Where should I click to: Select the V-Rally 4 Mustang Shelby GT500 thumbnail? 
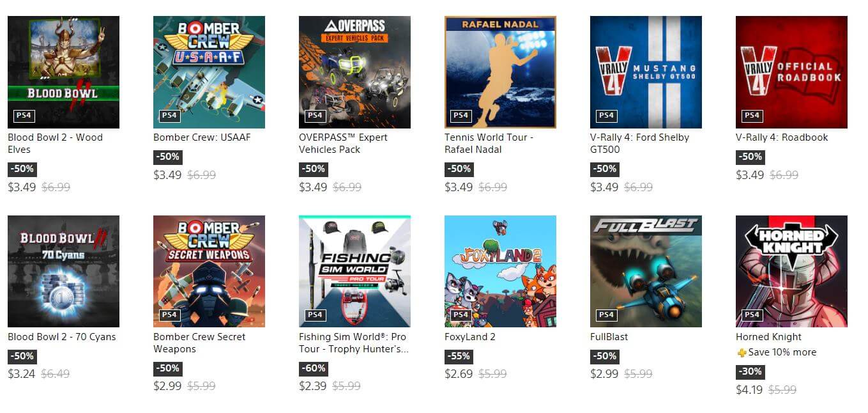[x=646, y=72]
